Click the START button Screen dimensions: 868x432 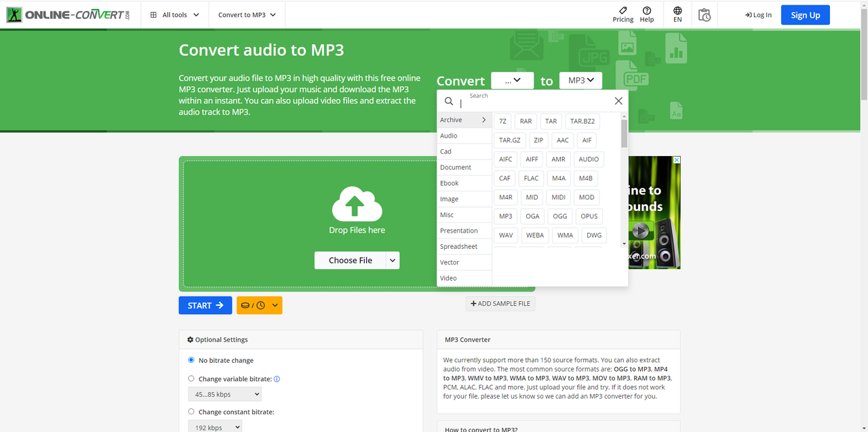pos(205,305)
